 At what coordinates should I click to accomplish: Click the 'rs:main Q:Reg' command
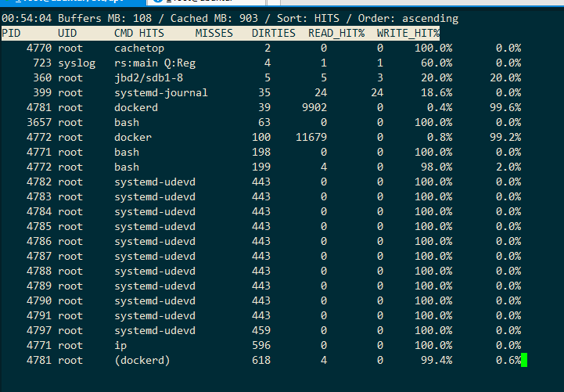coord(155,63)
